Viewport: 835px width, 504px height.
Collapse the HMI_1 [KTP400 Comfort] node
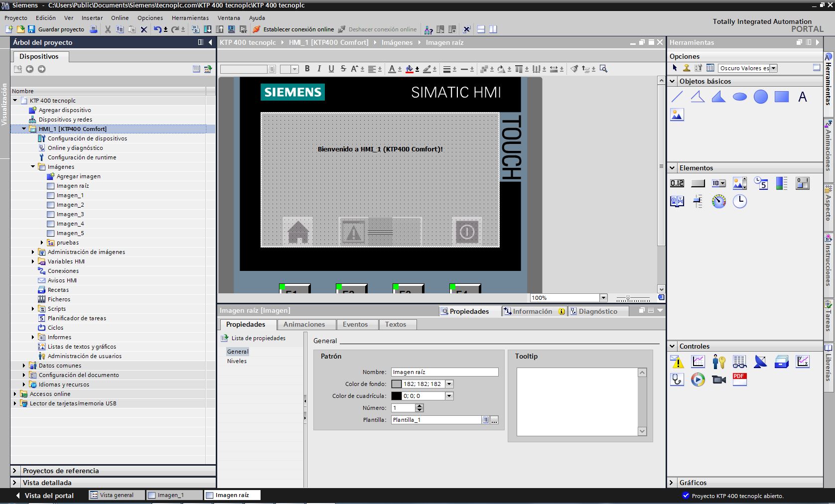[x=24, y=129]
